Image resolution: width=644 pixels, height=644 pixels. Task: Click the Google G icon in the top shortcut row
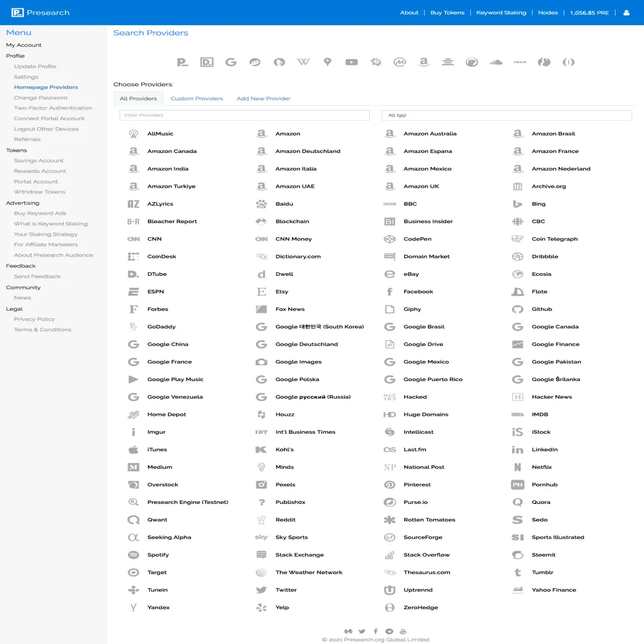pyautogui.click(x=231, y=62)
